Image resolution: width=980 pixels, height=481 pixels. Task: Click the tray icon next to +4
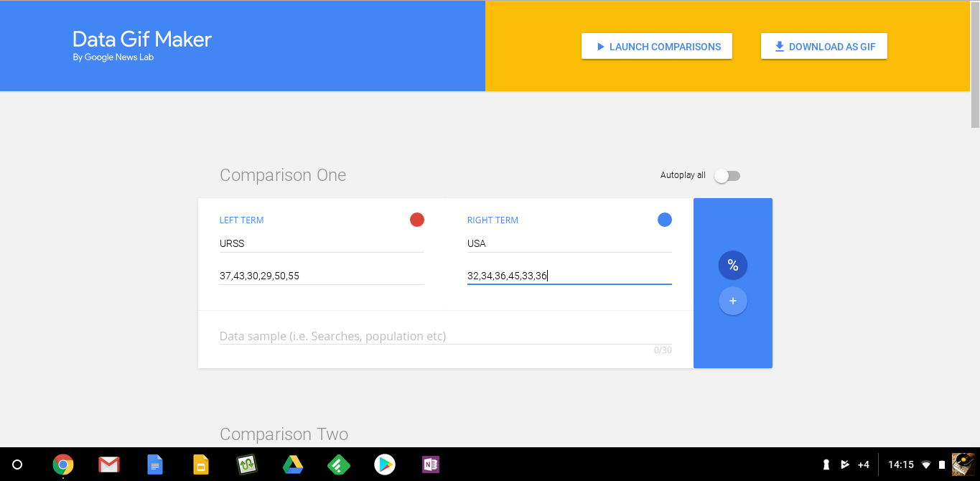(845, 464)
